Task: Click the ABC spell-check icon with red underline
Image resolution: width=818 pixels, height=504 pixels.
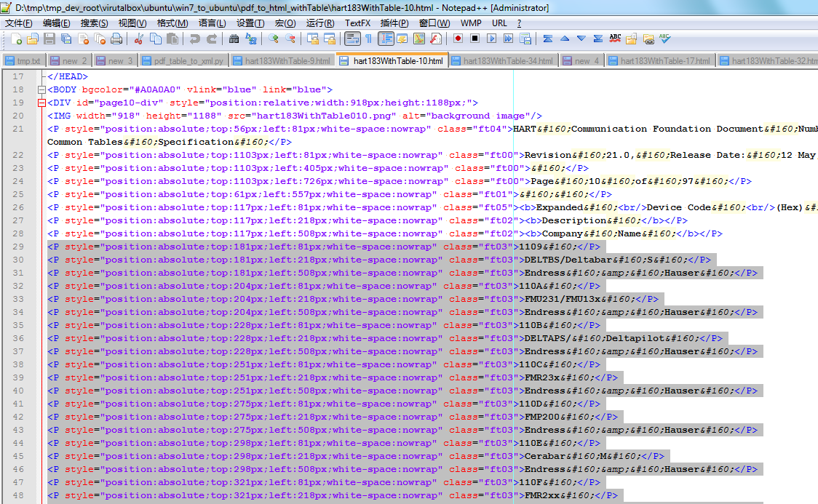Action: [615, 39]
